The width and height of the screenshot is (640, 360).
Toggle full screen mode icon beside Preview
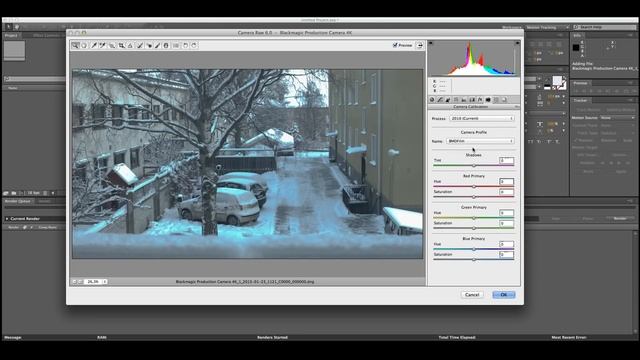coord(420,45)
